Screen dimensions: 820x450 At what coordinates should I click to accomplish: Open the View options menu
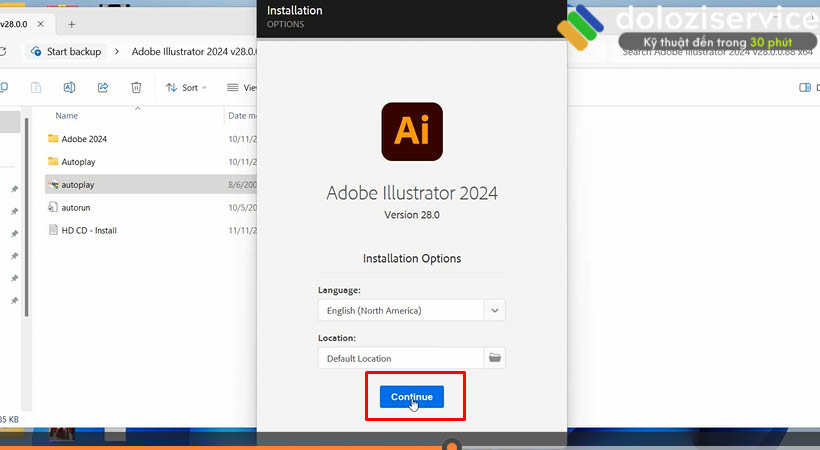tap(242, 88)
